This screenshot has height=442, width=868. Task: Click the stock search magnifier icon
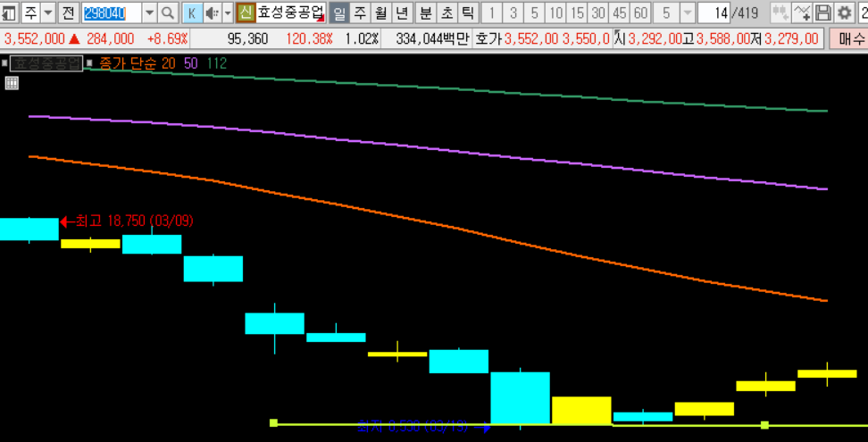click(x=169, y=13)
